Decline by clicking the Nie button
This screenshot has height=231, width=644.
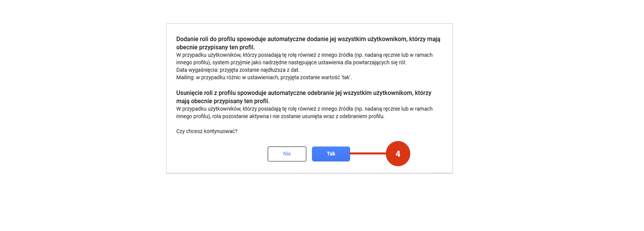(x=287, y=154)
